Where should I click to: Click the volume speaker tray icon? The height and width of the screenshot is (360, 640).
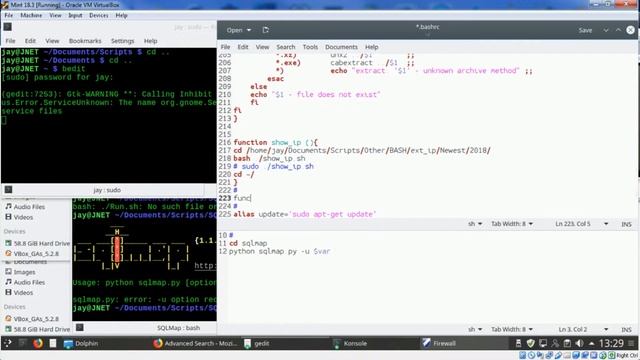coord(579,343)
